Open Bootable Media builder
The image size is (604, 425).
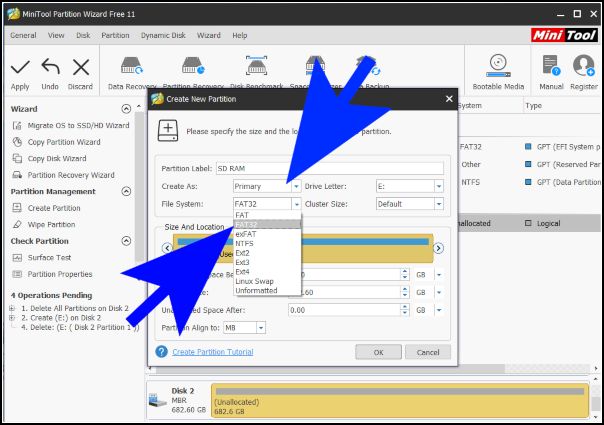[x=497, y=70]
